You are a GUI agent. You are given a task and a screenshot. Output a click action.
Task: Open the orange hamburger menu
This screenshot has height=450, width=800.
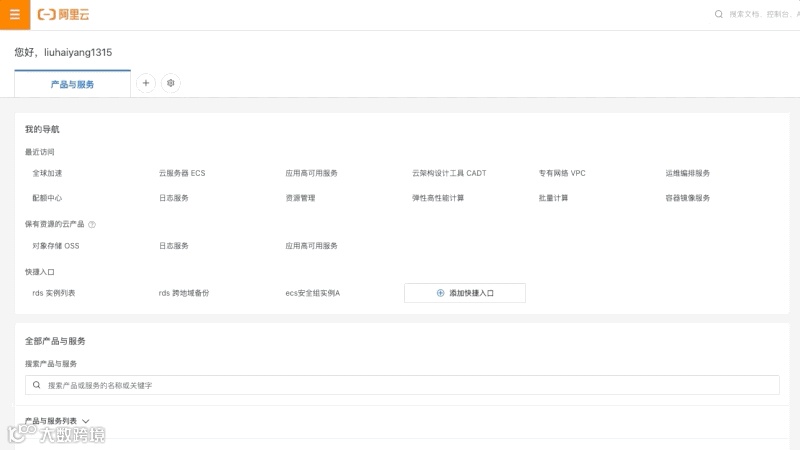pos(15,15)
